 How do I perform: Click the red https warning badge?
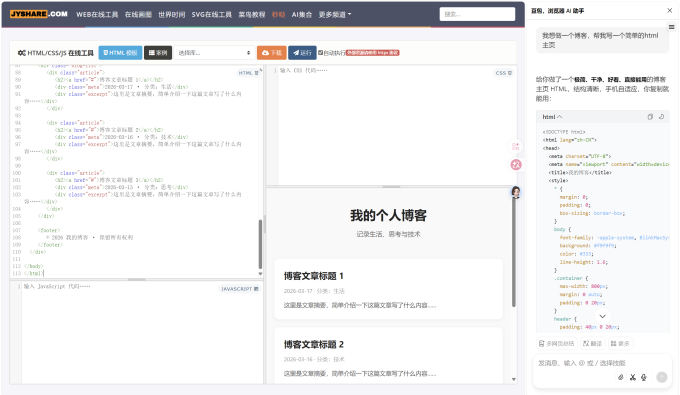click(373, 53)
